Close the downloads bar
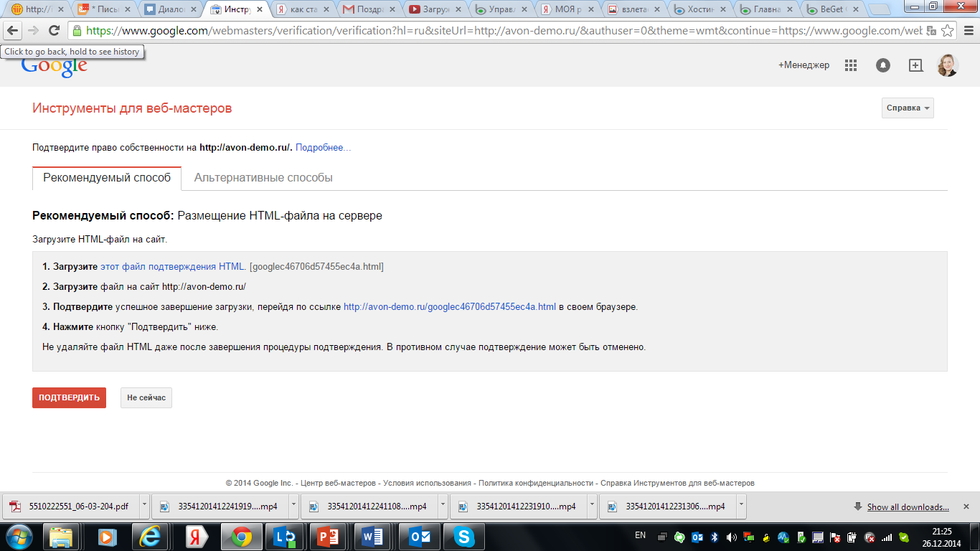Screen dimensions: 980x551 [x=968, y=507]
